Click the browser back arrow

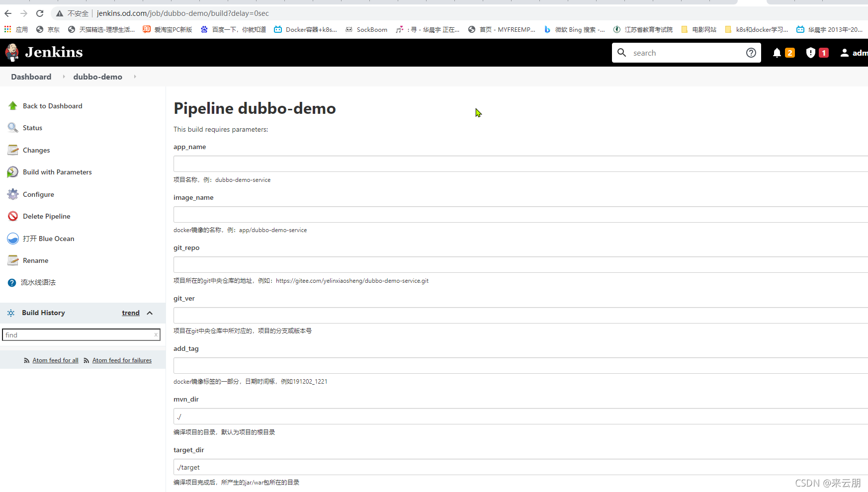[x=8, y=13]
